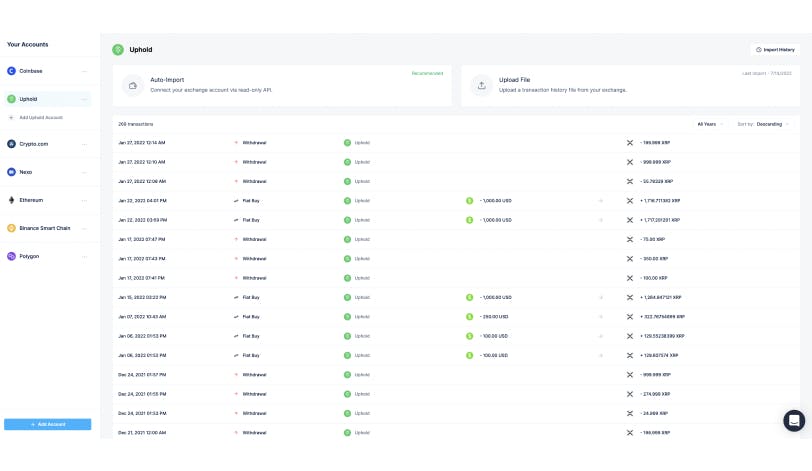
Task: Select the Jan 27, 2022 12:14 AM transaction
Action: click(x=456, y=142)
